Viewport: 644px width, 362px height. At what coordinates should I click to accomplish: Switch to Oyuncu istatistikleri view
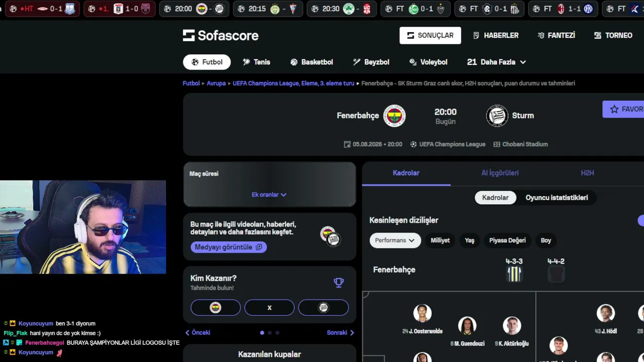[x=556, y=198]
